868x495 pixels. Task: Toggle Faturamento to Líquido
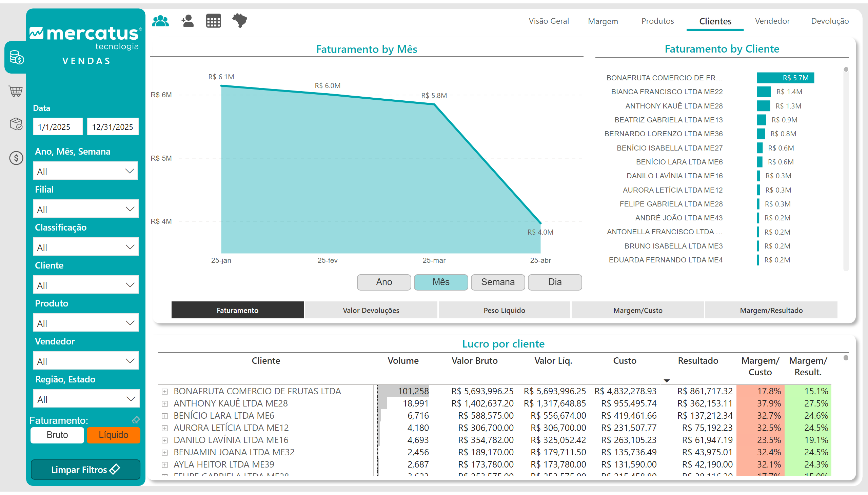[113, 435]
